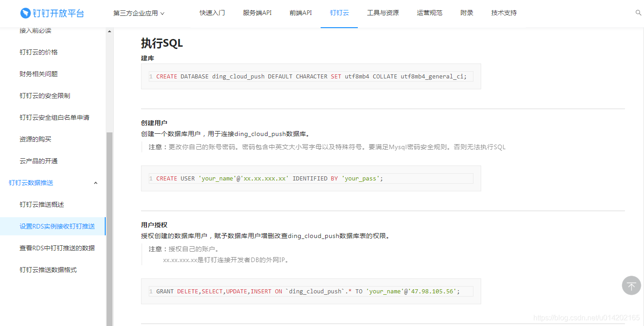Open 资源的购买 page
Viewport: 644px width, 326px height.
35,139
